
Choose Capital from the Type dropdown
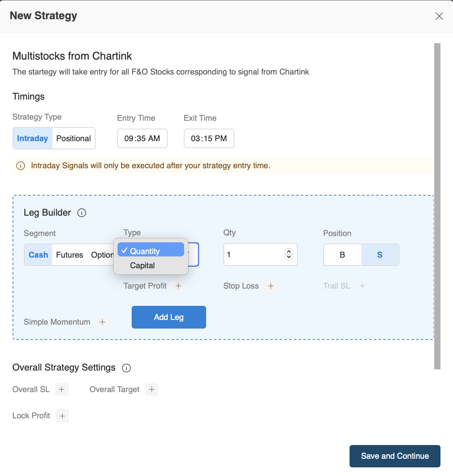[x=143, y=265]
